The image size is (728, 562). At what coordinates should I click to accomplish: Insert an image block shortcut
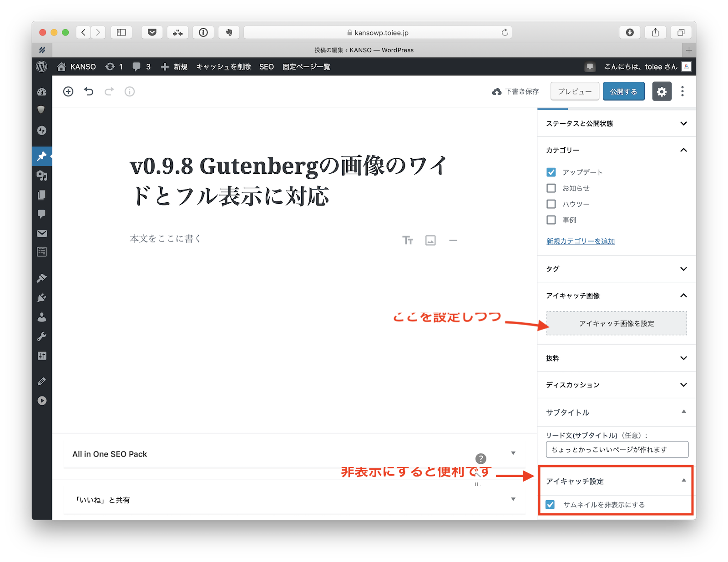click(x=430, y=240)
